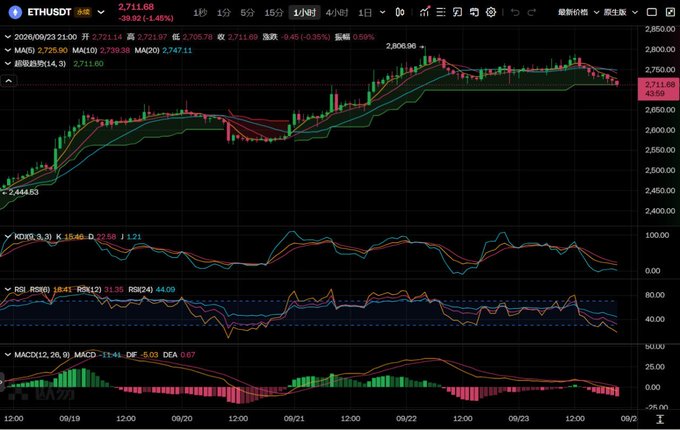Click the DIF -5.03 value in MACD legend
The height and width of the screenshot is (430, 680).
[142, 355]
